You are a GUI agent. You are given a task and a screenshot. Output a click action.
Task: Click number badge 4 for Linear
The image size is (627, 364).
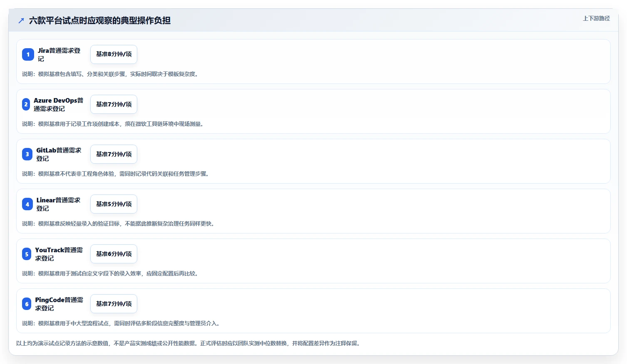click(x=27, y=204)
